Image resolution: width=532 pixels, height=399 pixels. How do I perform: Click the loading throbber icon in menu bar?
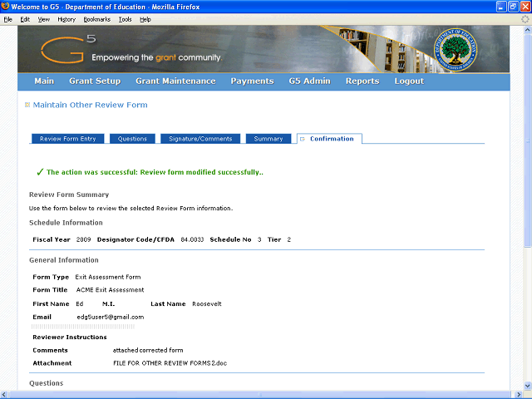coord(525,19)
